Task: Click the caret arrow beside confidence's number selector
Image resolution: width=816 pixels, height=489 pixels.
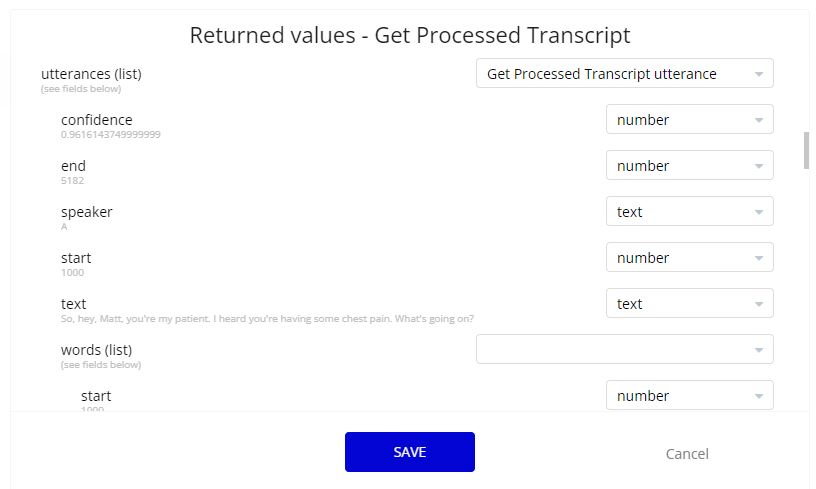Action: 759,120
